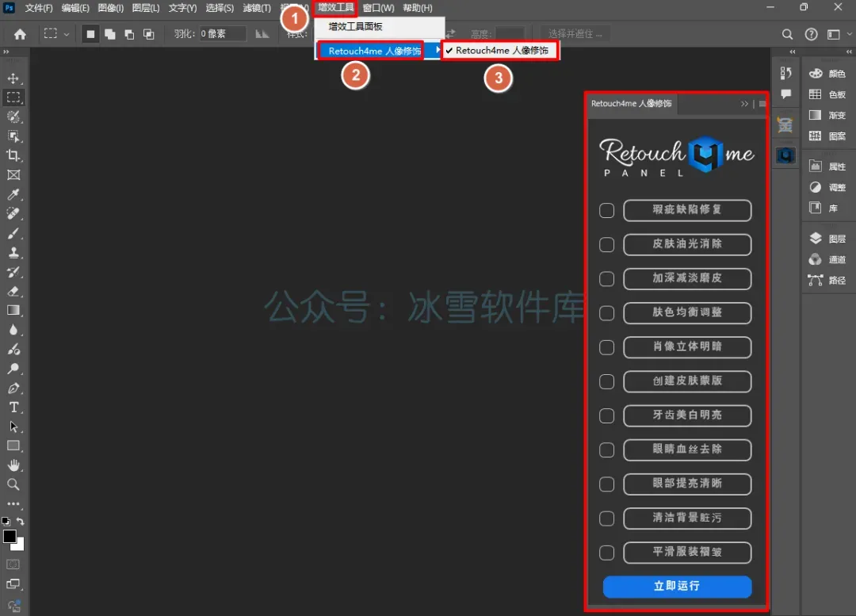856x616 pixels.
Task: Open the 图像(I) menu
Action: [x=111, y=8]
